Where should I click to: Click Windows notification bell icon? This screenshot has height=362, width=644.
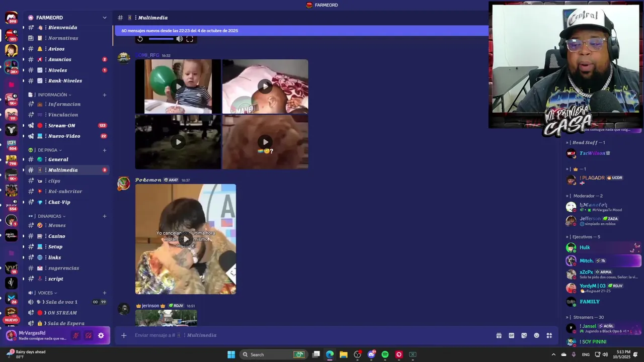[635, 354]
